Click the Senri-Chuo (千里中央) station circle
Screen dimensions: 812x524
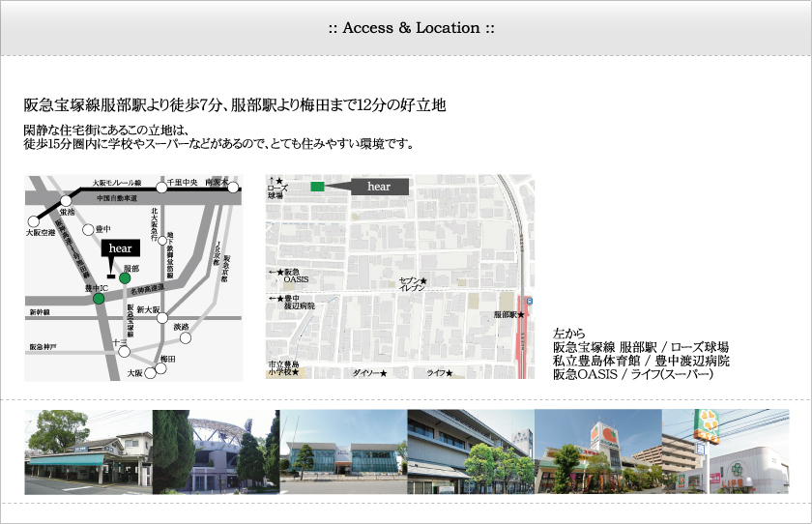(161, 189)
